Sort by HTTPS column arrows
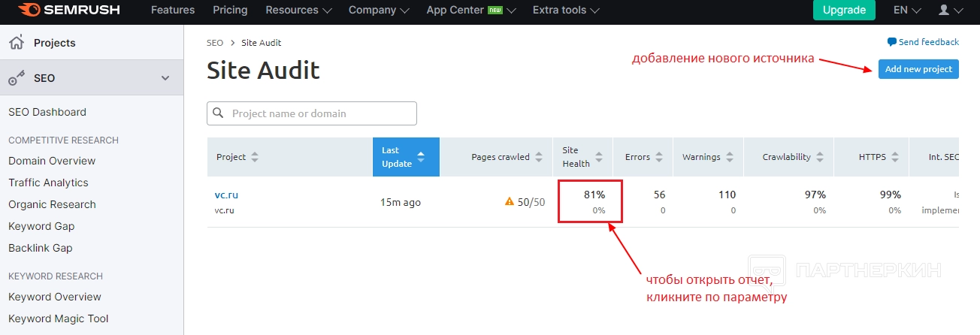This screenshot has height=335, width=980. 894,157
